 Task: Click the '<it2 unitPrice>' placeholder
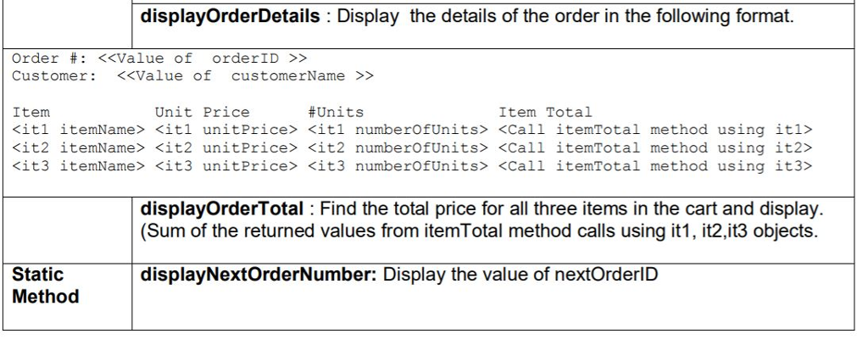225,147
